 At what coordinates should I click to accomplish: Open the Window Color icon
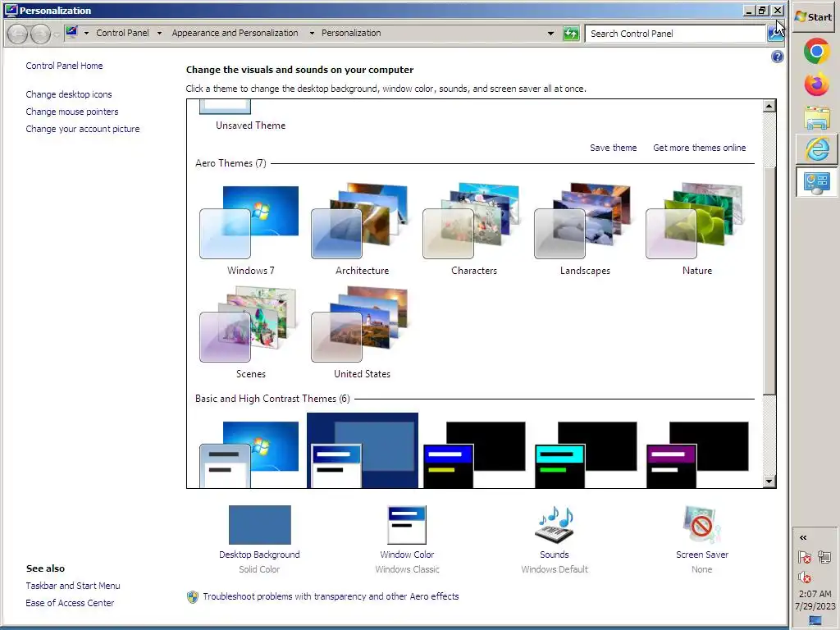tap(407, 525)
